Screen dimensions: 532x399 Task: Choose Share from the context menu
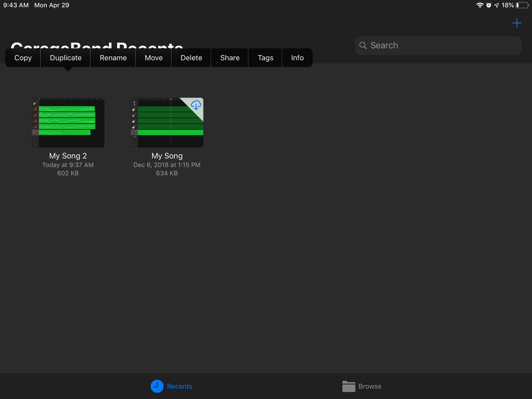pos(230,58)
